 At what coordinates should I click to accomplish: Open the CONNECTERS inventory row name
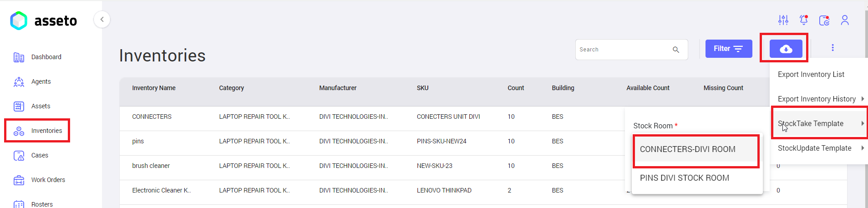click(152, 117)
